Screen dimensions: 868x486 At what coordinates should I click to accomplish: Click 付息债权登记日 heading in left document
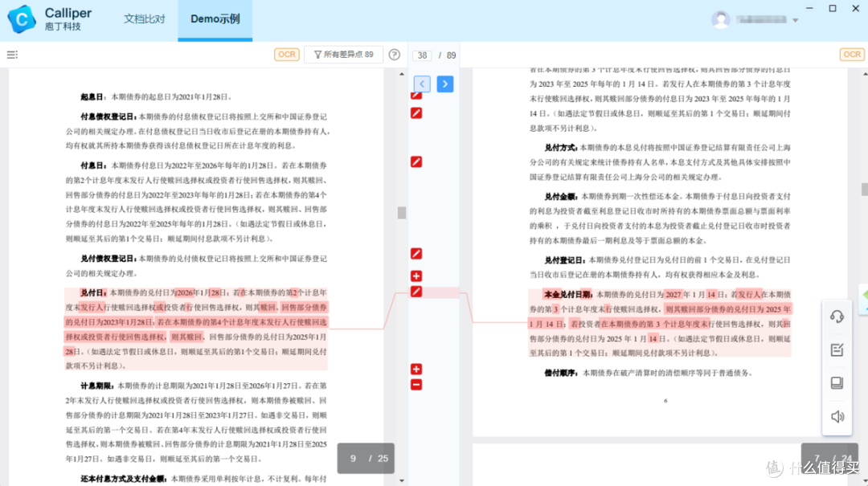(108, 116)
